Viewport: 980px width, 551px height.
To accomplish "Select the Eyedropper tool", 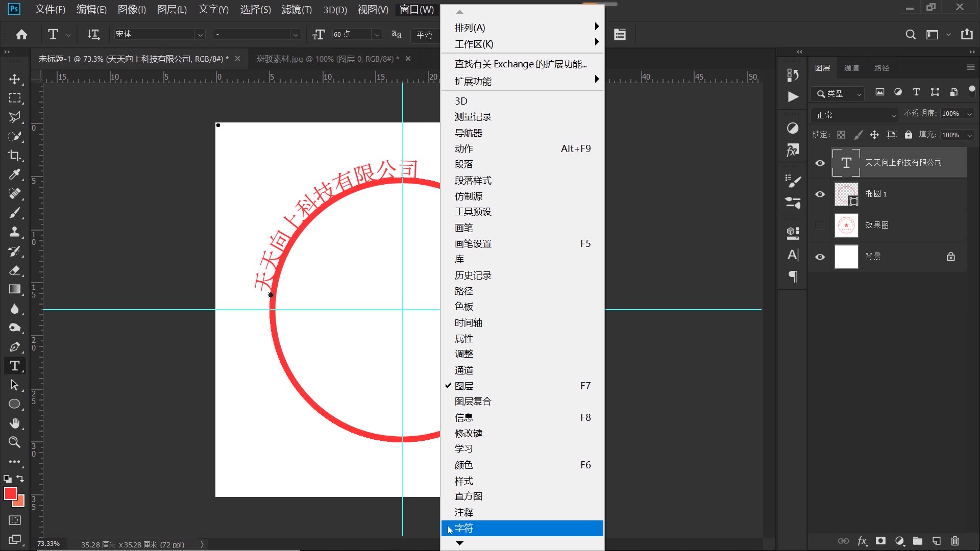I will tap(15, 175).
